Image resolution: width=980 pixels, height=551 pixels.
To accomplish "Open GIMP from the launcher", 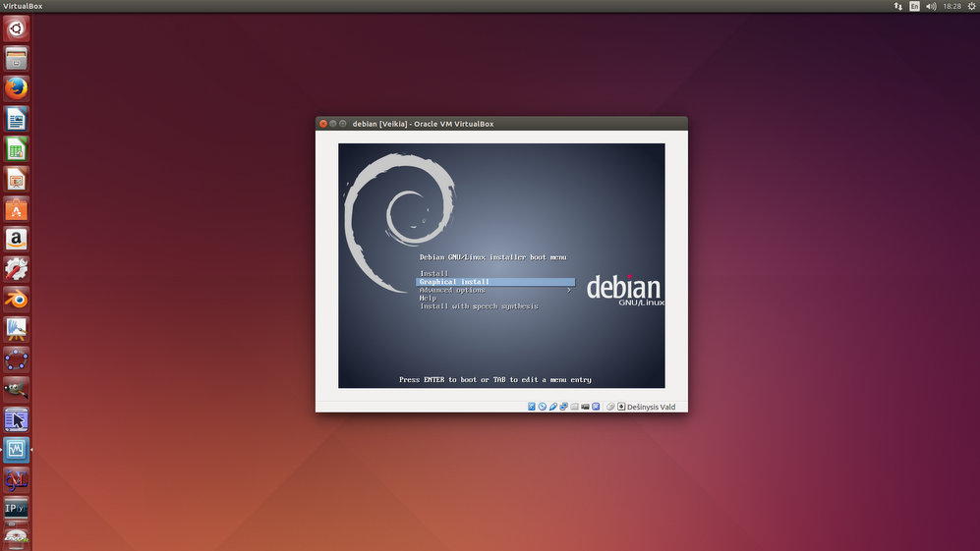I will click(16, 389).
